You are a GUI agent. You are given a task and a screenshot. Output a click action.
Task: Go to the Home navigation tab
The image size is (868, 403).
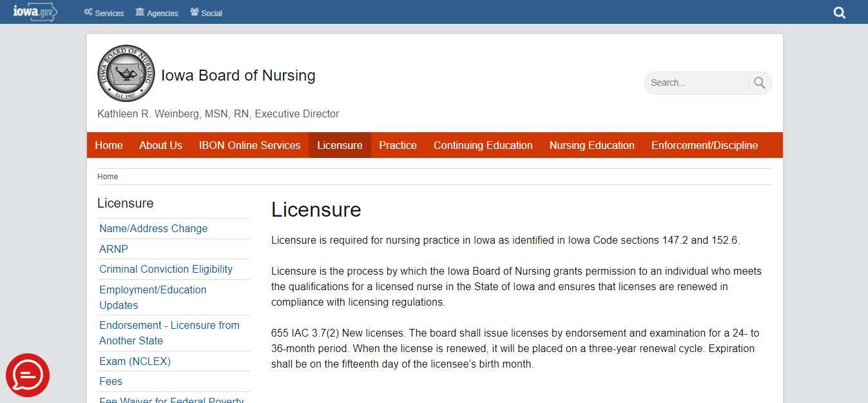[109, 145]
